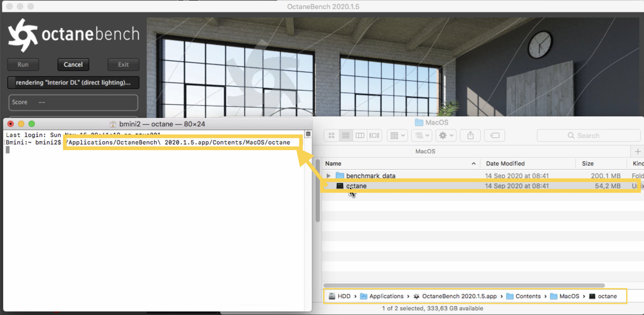This screenshot has height=315, width=644.
Task: Select the octane executable file
Action: [x=482, y=186]
